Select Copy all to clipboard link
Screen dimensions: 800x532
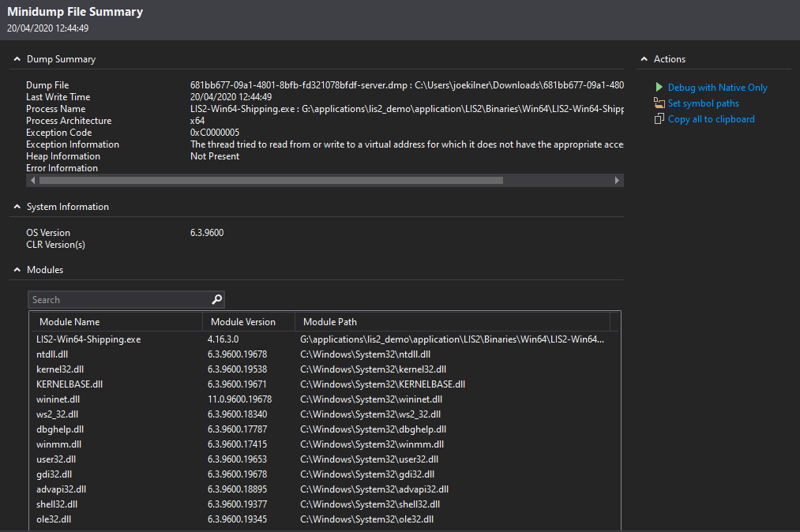tap(712, 119)
